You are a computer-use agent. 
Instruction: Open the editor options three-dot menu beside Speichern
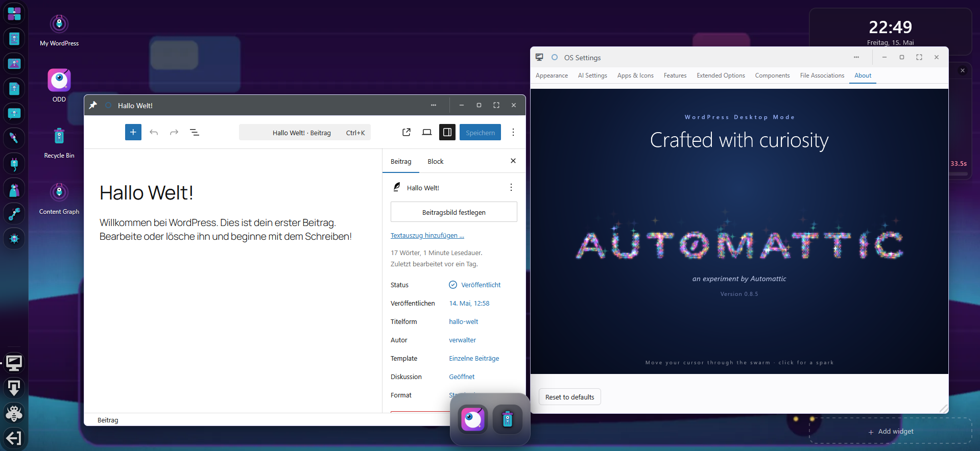coord(513,132)
